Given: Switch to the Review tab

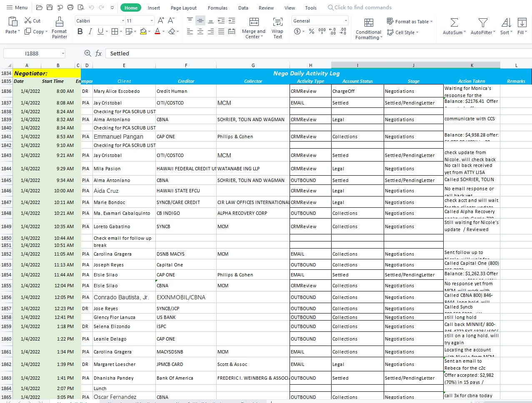Looking at the screenshot, I should pos(266,8).
